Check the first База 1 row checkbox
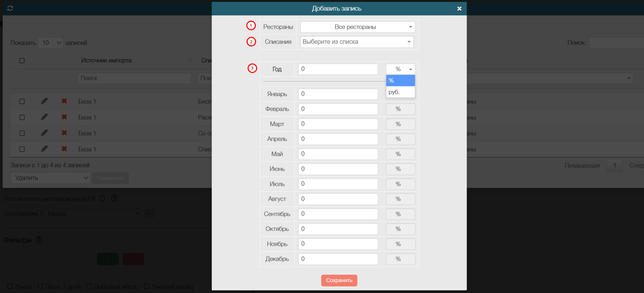The width and height of the screenshot is (644, 293). point(22,101)
